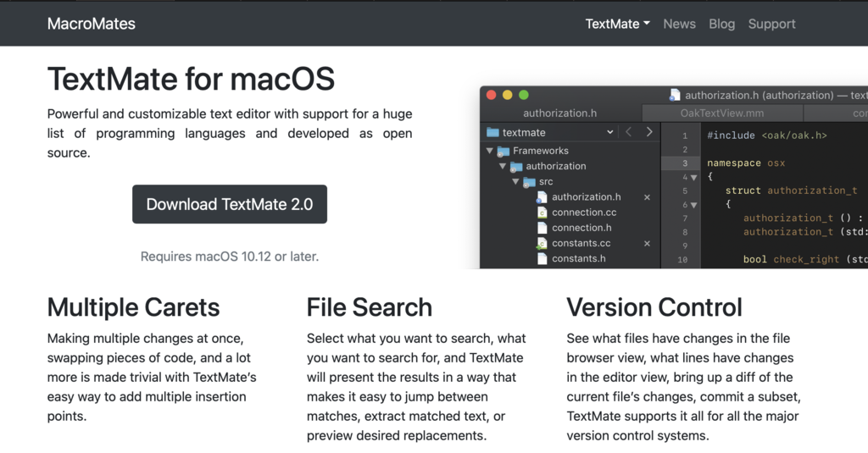Click the textmate folder icon
This screenshot has height=453, width=868.
[492, 132]
